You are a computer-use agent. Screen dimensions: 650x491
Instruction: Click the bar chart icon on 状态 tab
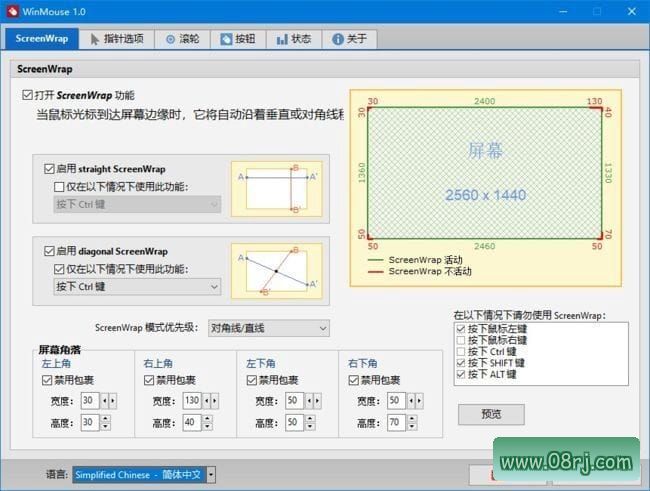click(282, 39)
